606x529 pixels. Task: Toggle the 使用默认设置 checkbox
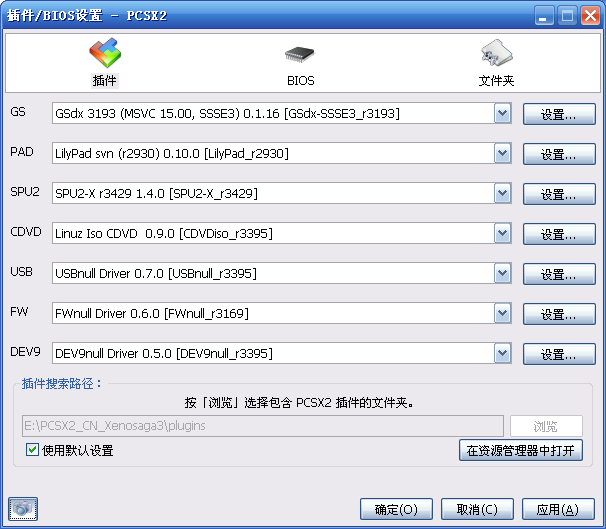coord(32,450)
